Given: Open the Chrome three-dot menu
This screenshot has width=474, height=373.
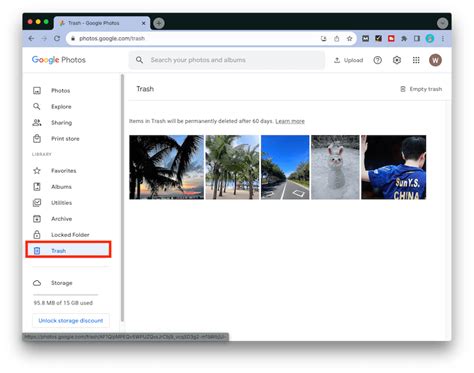Looking at the screenshot, I should coord(443,38).
